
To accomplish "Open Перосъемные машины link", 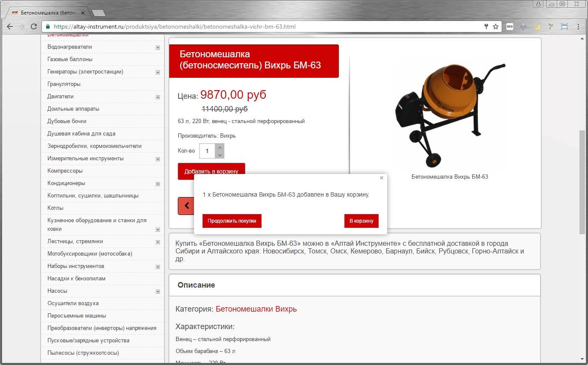I will point(77,316).
